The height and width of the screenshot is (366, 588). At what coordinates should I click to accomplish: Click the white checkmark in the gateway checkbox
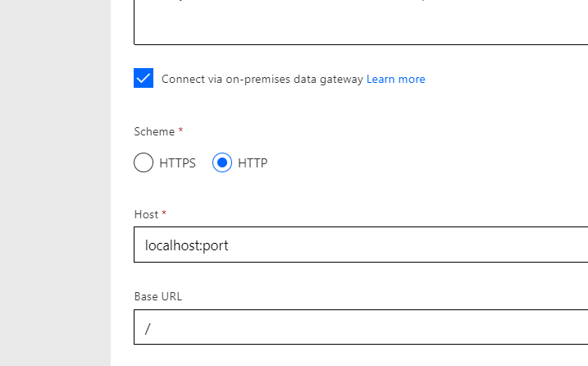(144, 79)
